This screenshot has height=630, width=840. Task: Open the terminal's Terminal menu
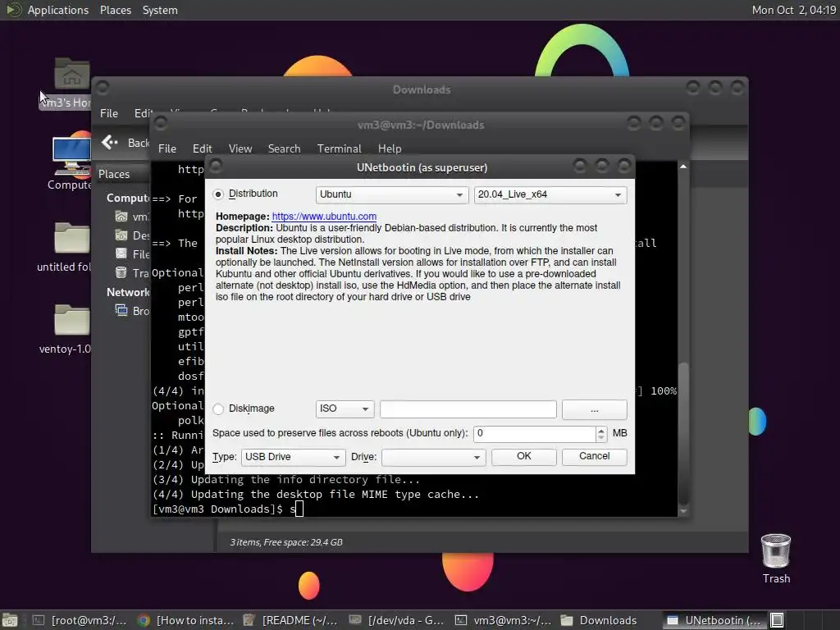click(339, 149)
